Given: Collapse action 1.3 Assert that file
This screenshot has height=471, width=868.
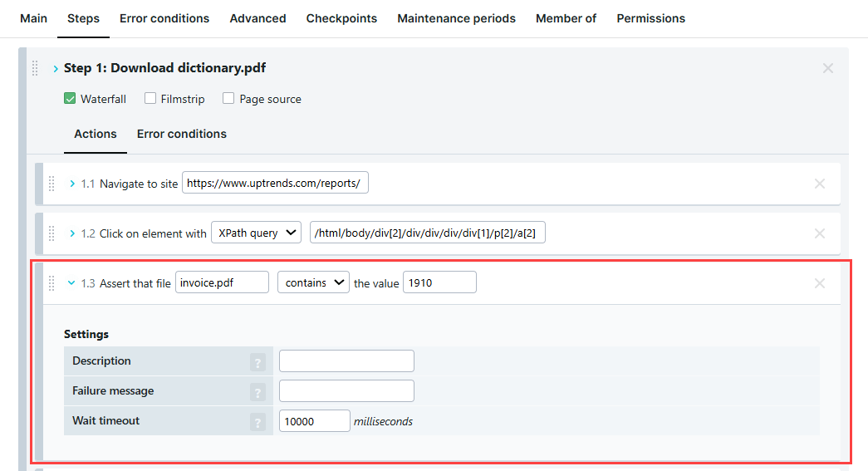Looking at the screenshot, I should click(x=71, y=282).
